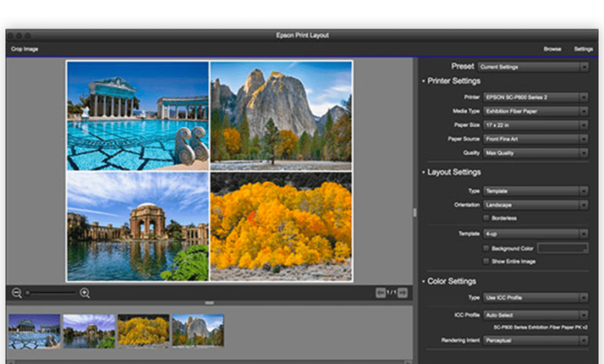Image resolution: width=604 pixels, height=364 pixels.
Task: Click the thumbnail strip divider handle
Action: point(210,303)
